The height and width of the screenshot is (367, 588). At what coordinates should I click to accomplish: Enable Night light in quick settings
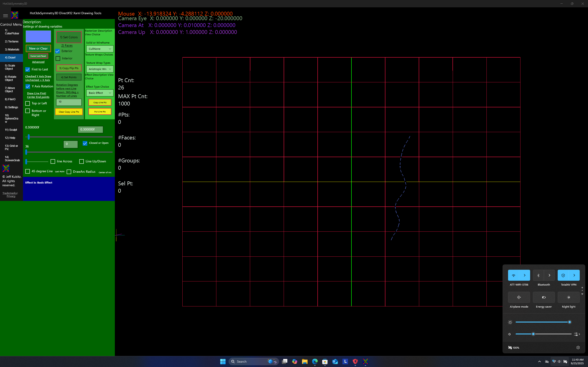pyautogui.click(x=568, y=297)
